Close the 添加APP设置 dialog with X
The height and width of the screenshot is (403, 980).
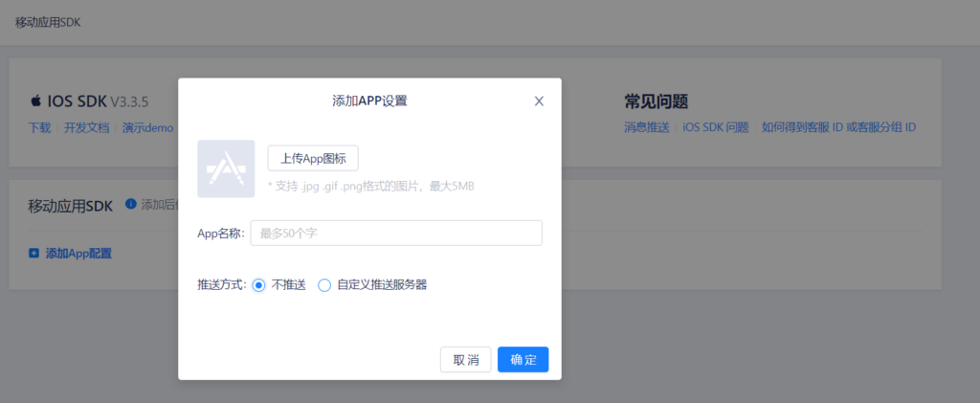[x=539, y=101]
